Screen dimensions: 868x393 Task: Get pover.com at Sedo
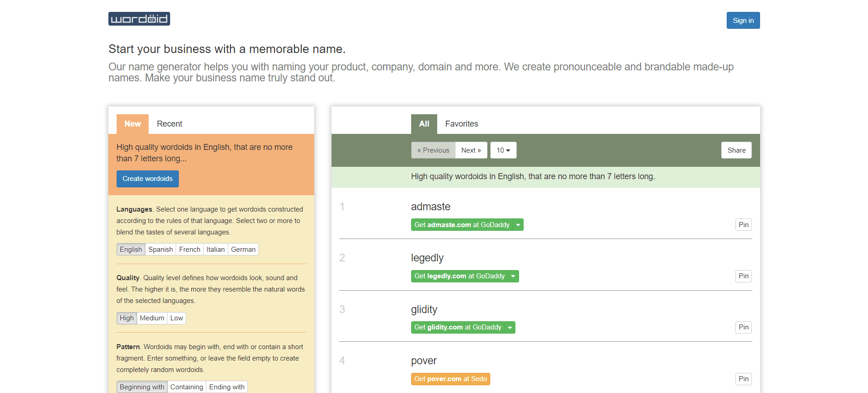click(450, 379)
